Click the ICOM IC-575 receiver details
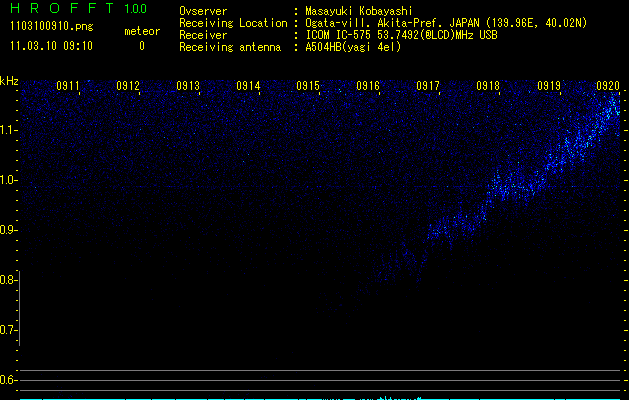 [x=402, y=35]
